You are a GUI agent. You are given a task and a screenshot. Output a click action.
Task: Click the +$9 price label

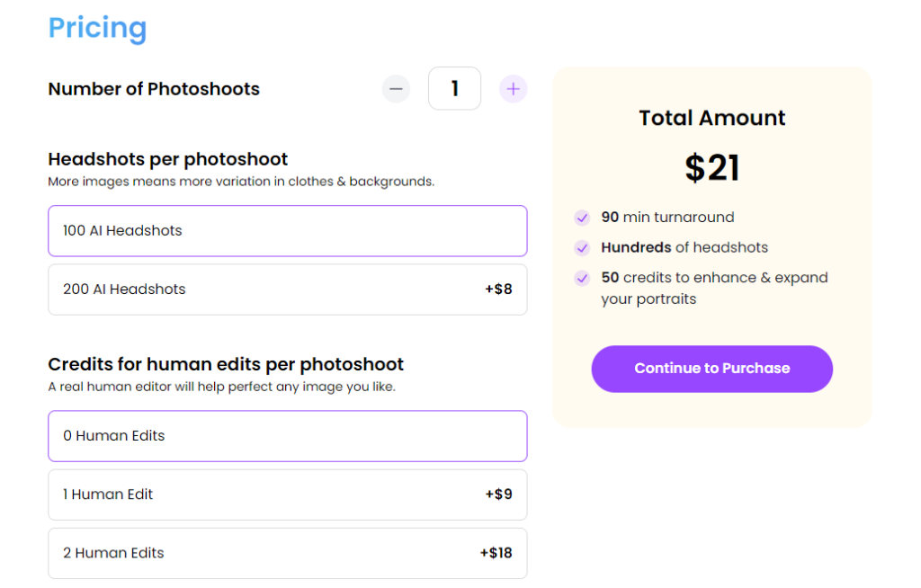tap(498, 494)
